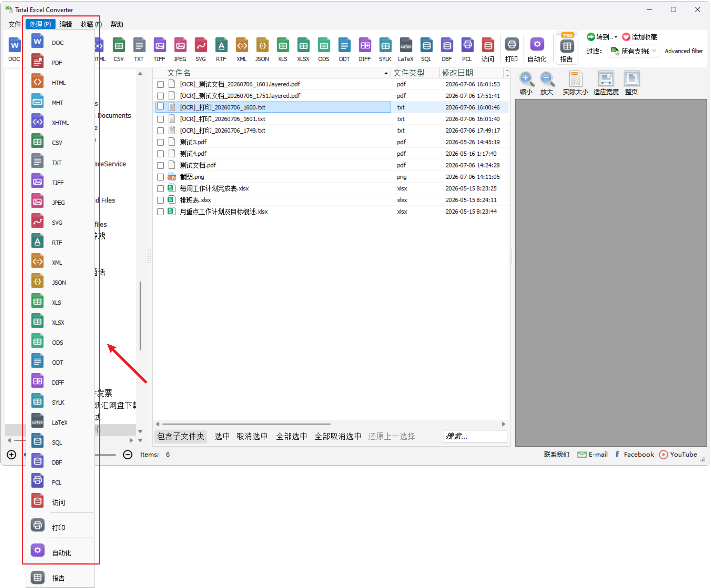
Task: Click the file list horizontal scrollbar
Action: click(x=246, y=424)
